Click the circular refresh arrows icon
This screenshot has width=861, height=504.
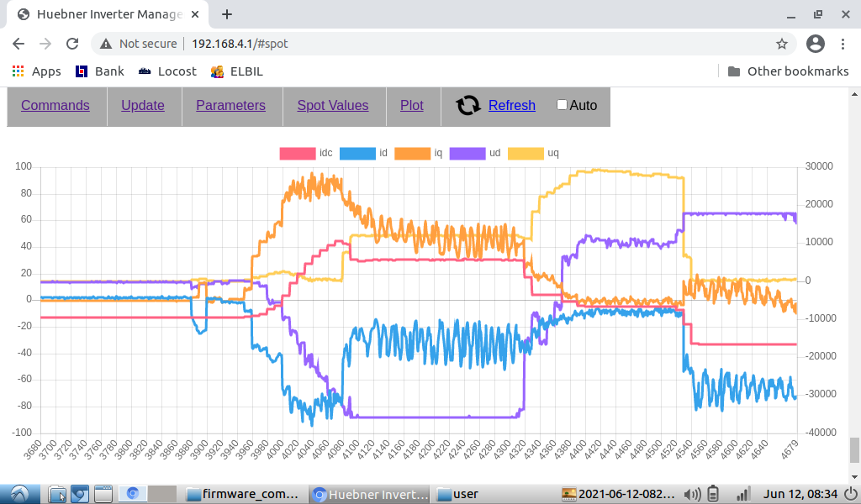click(468, 105)
